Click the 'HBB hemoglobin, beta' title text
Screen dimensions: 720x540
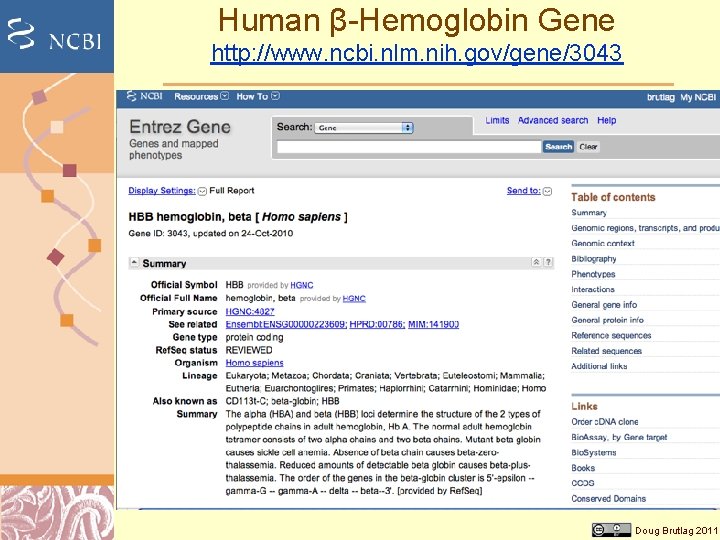point(190,217)
